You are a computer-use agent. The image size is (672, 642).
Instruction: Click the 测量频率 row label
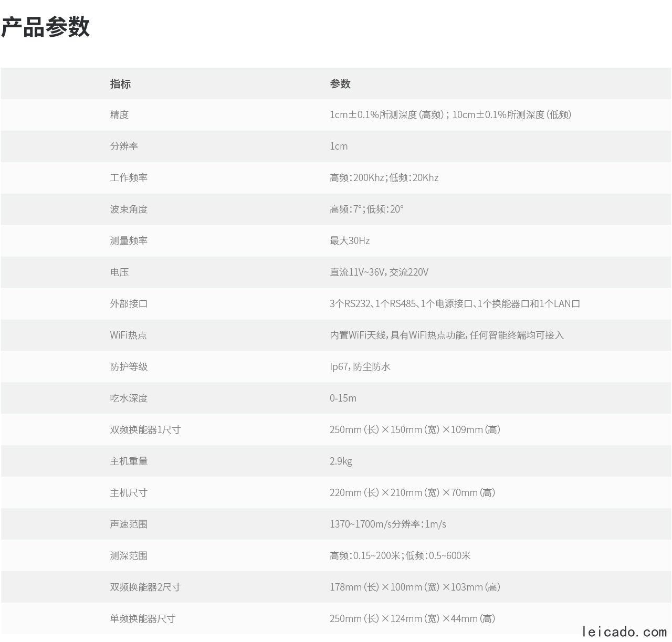(x=129, y=241)
